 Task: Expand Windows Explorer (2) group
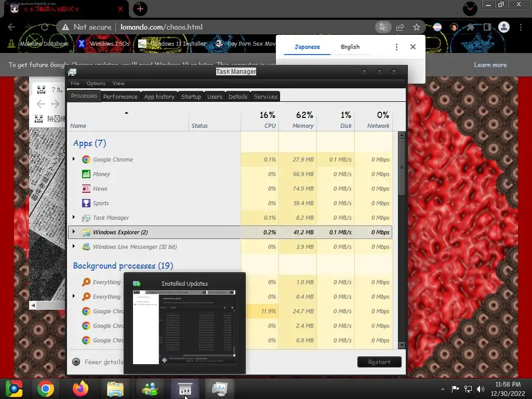click(74, 232)
